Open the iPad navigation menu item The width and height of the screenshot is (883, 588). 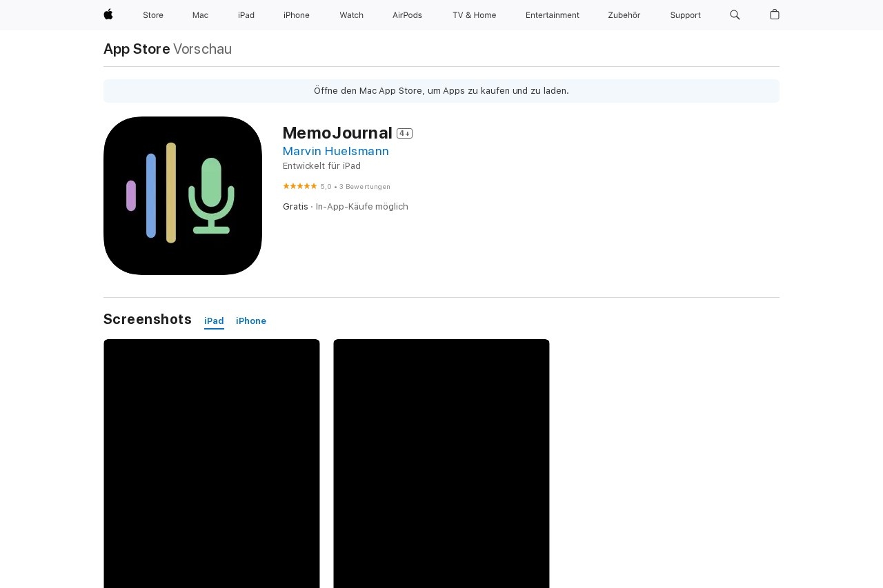246,15
